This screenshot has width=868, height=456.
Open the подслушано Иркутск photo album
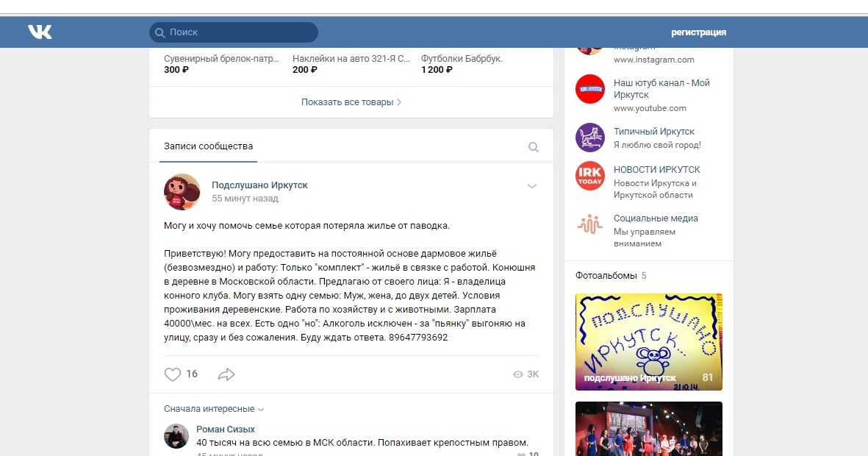[649, 342]
